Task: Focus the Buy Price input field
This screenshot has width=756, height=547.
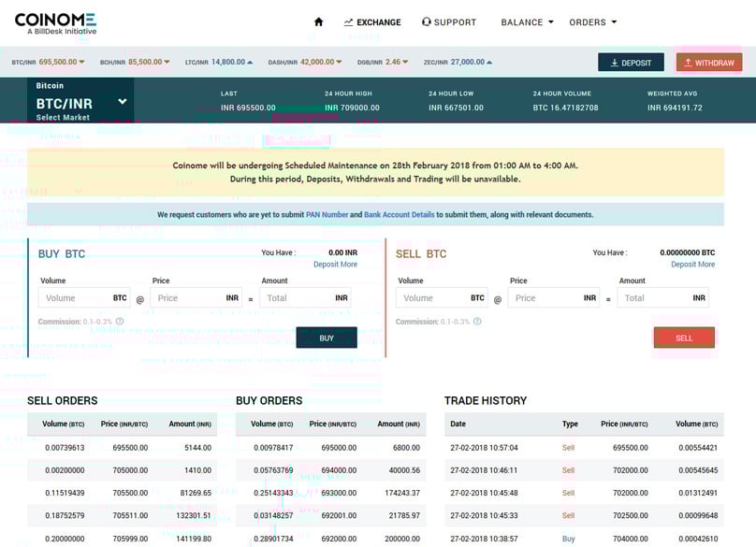Action: 196,298
